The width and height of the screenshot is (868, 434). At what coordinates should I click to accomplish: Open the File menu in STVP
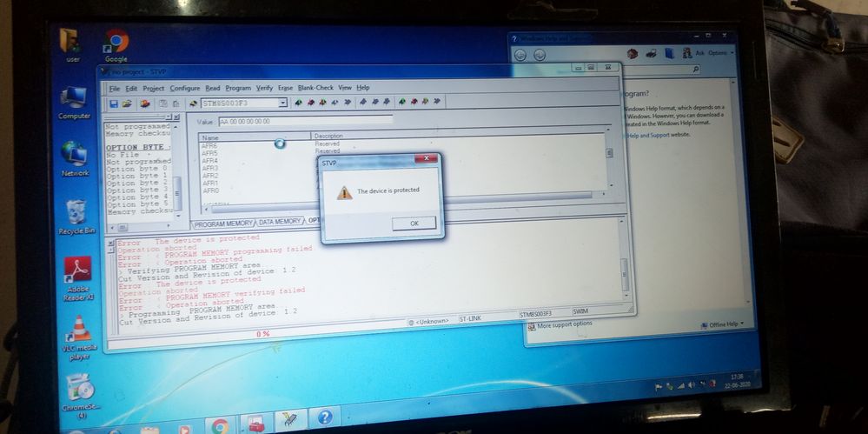[x=114, y=89]
